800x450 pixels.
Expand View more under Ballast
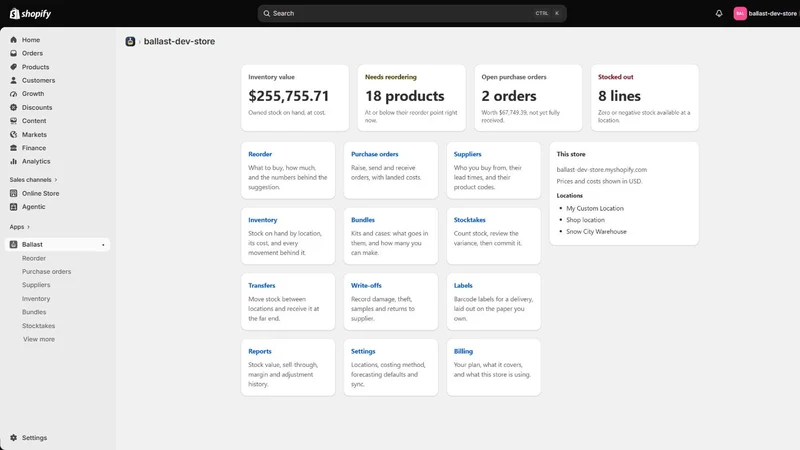(x=39, y=339)
